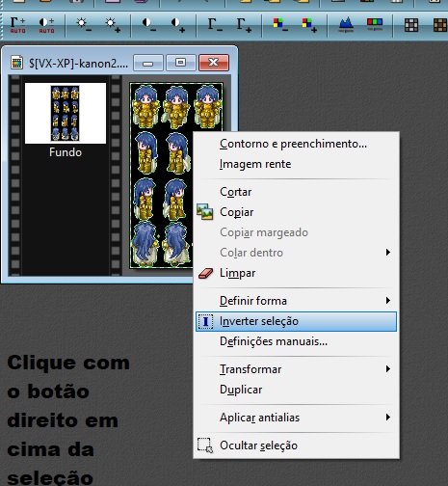Screen dimensions: 448x486
Task: Choose Inverter seleção in the context menu
Action: click(x=296, y=321)
